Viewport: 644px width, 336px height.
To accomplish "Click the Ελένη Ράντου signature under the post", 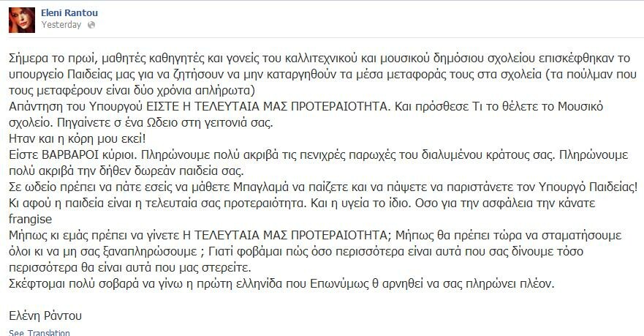I will [x=45, y=316].
